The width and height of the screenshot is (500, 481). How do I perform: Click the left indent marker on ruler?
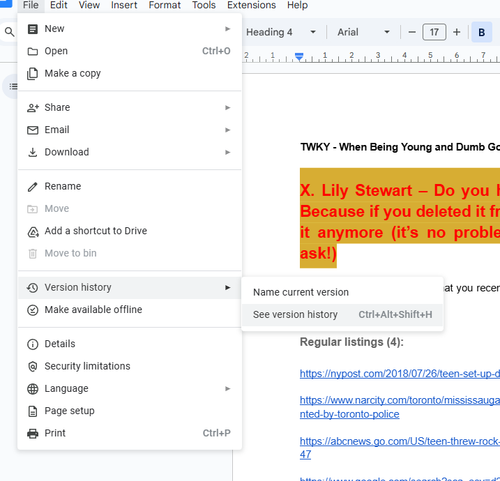click(299, 57)
